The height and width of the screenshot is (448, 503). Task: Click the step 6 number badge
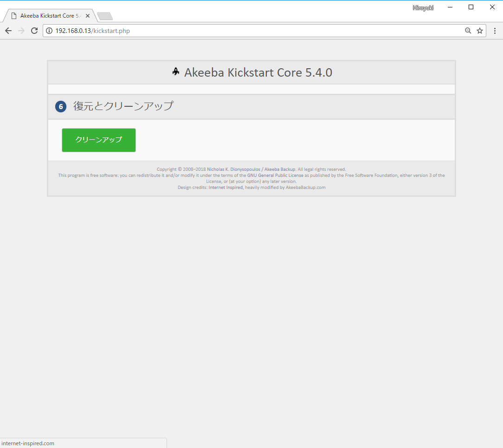click(61, 106)
